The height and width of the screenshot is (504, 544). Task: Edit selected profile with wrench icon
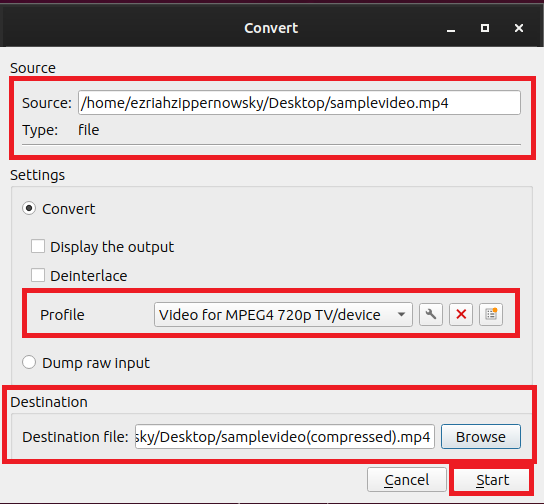point(431,315)
